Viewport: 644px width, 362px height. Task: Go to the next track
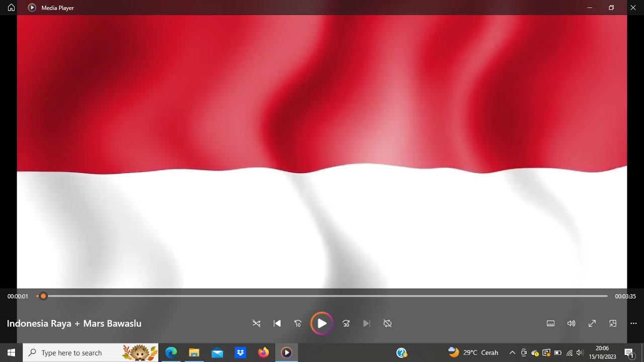[367, 323]
